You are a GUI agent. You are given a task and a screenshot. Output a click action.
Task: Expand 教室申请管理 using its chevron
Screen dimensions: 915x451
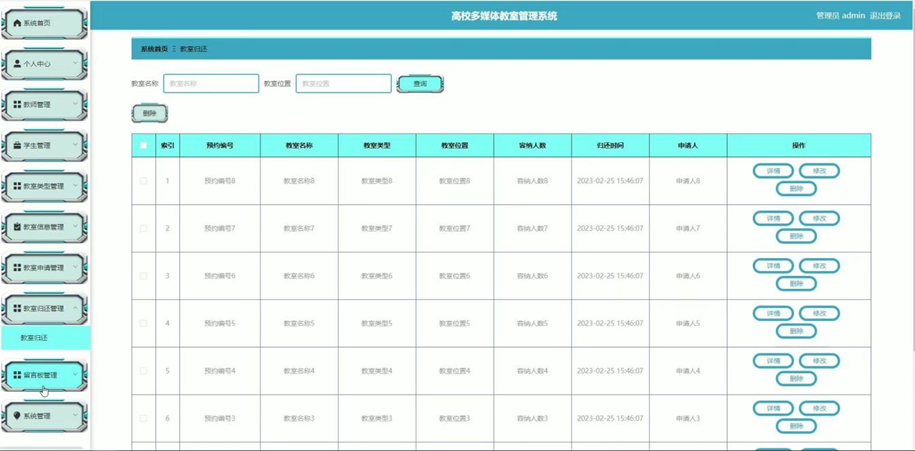pos(75,266)
